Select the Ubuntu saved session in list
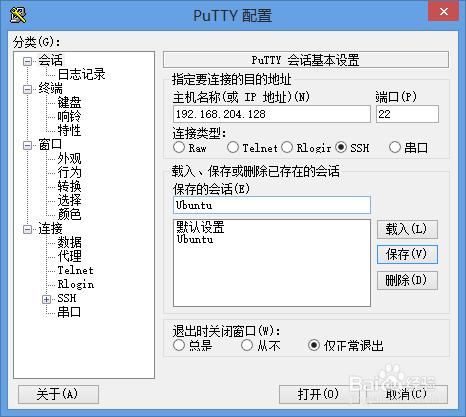The image size is (466, 417). (x=195, y=239)
